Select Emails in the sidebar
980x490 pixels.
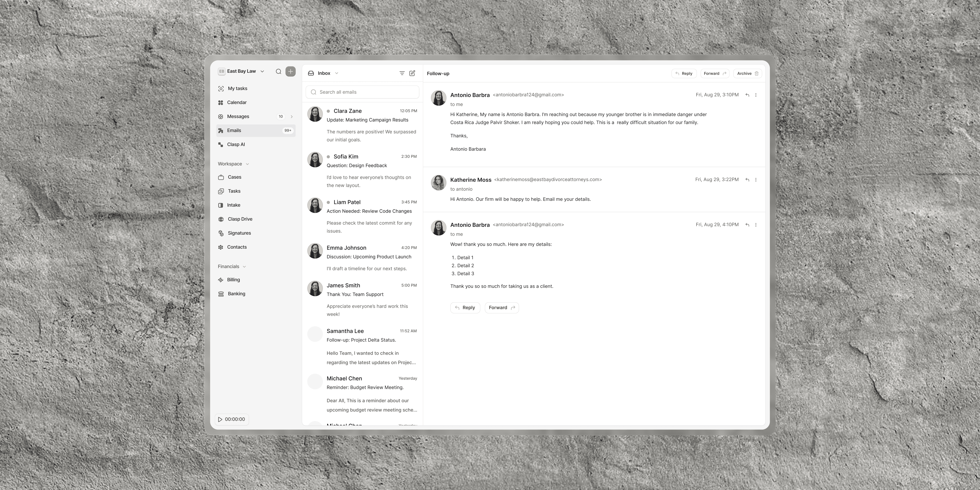(x=234, y=130)
